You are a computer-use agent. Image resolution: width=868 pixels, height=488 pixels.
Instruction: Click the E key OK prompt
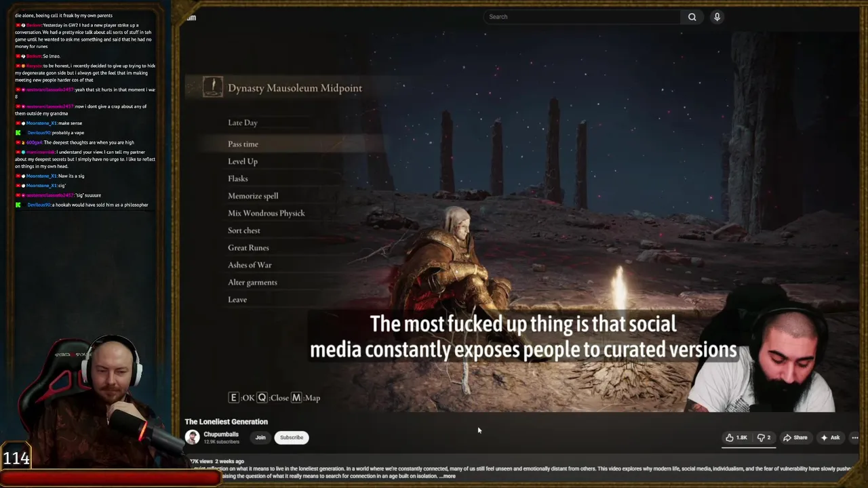click(x=241, y=398)
